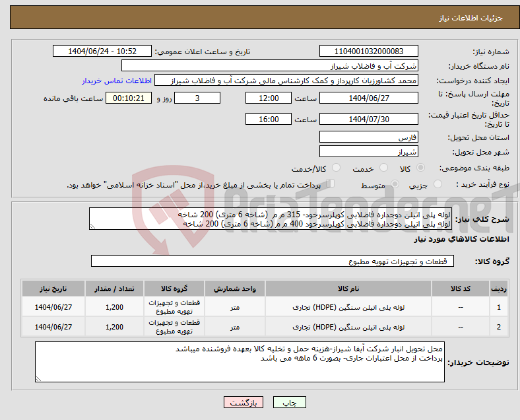This screenshot has width=520, height=420.
Task: Click the استان محل تحویل field
Action: (x=368, y=137)
